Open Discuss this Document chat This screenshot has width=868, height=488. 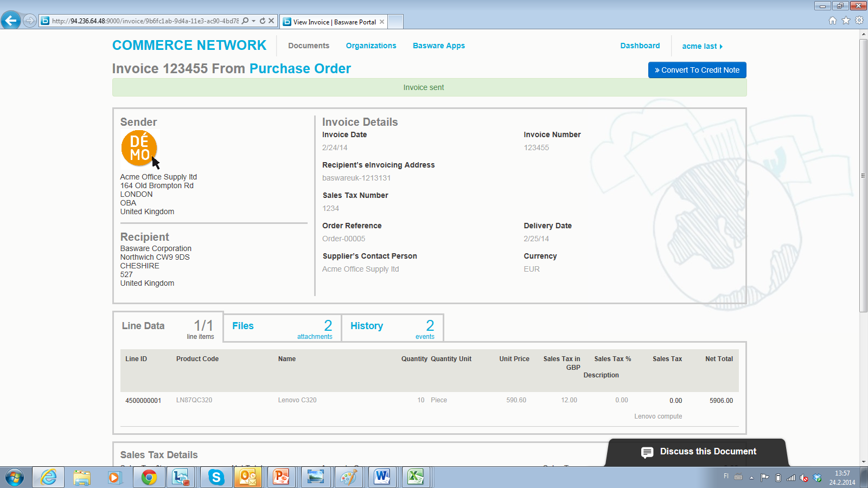point(697,452)
